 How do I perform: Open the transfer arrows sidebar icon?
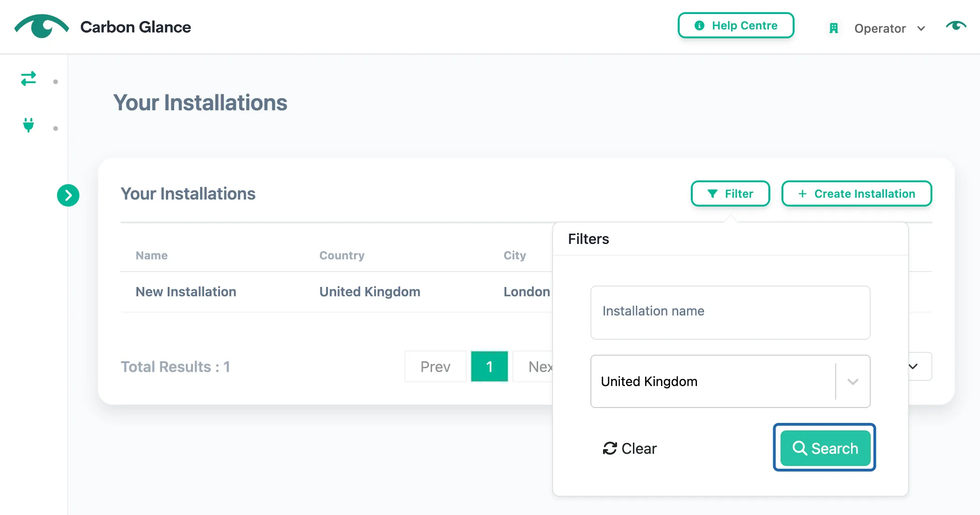[28, 79]
